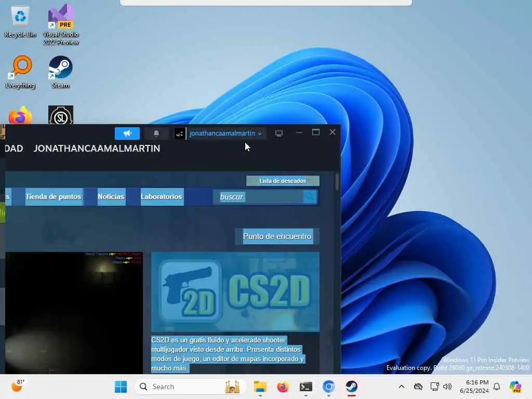Open the Steam announcements megaphone button
532x399 pixels.
click(x=127, y=134)
